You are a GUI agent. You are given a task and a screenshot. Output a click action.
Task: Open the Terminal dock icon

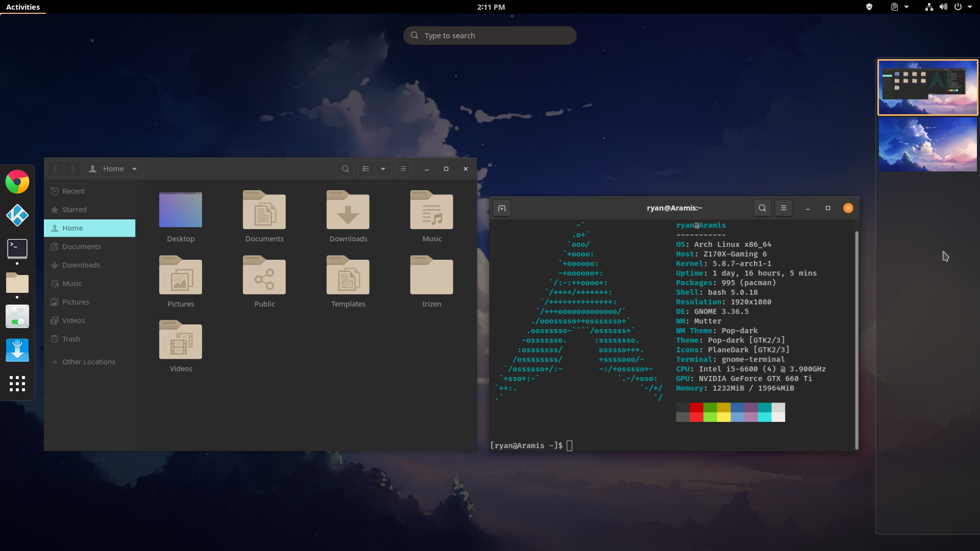pos(17,249)
